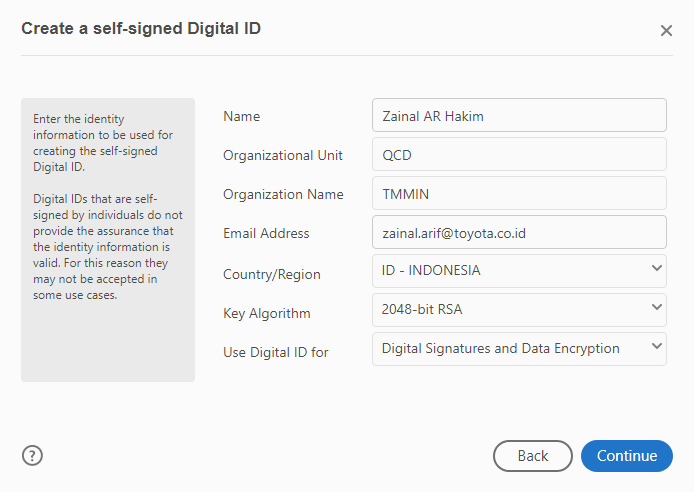Click the Country/Region dropdown arrow

[656, 268]
